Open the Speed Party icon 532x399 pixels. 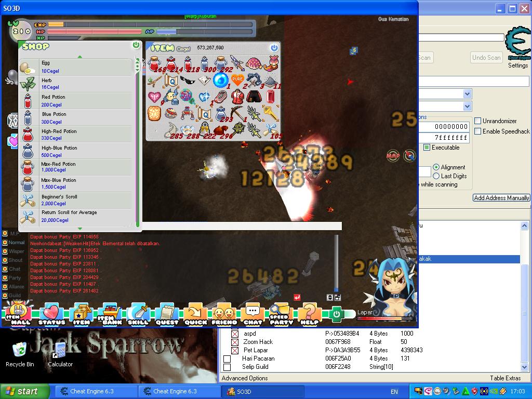tap(281, 314)
